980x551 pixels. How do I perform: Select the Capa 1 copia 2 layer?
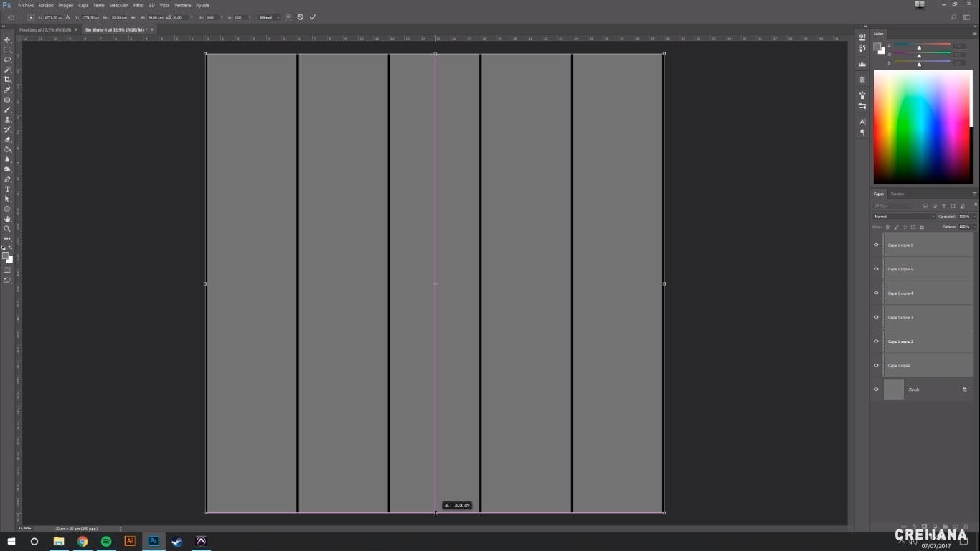click(925, 342)
